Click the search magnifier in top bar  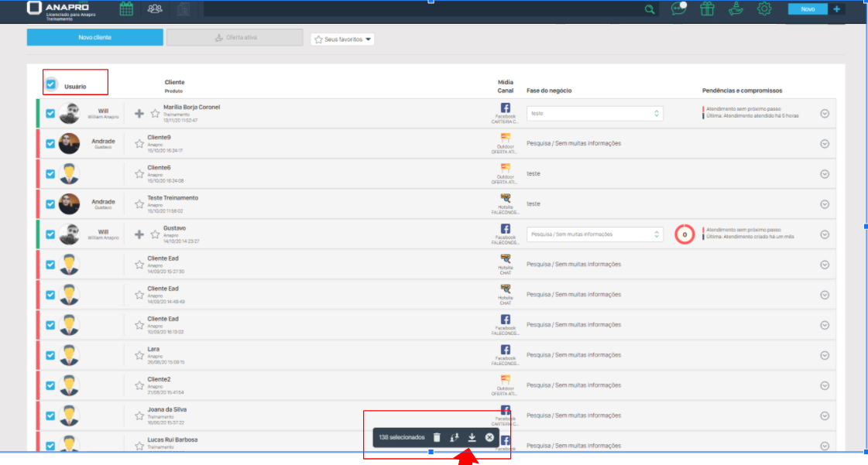pos(650,9)
